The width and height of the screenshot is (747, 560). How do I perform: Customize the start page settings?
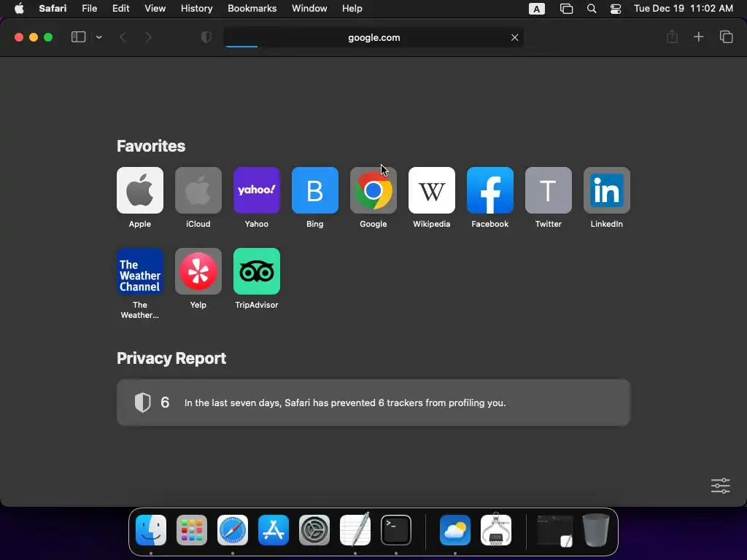tap(720, 486)
